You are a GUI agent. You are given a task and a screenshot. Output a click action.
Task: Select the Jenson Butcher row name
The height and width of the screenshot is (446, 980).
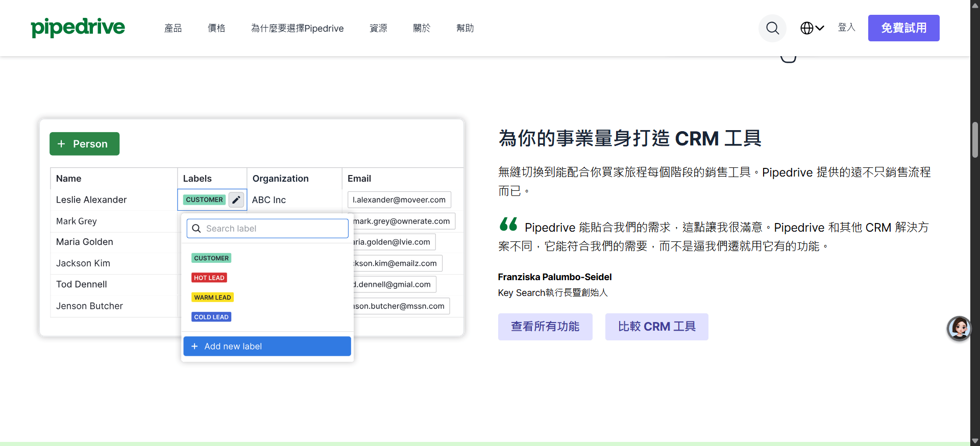(89, 306)
